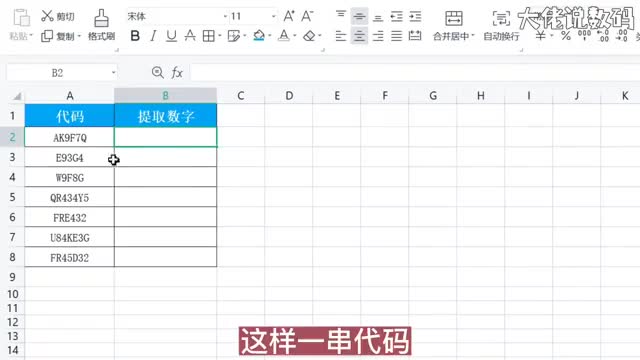Click the formula bar magnifier icon
The image size is (640, 360).
click(158, 73)
